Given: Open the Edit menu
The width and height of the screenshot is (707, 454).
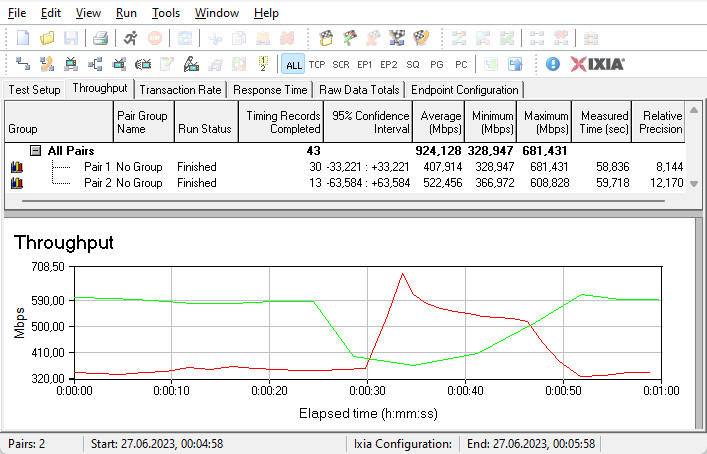Looking at the screenshot, I should [x=50, y=13].
